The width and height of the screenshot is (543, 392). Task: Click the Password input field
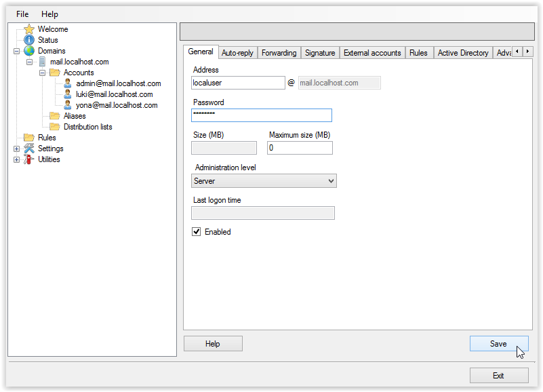click(x=262, y=115)
